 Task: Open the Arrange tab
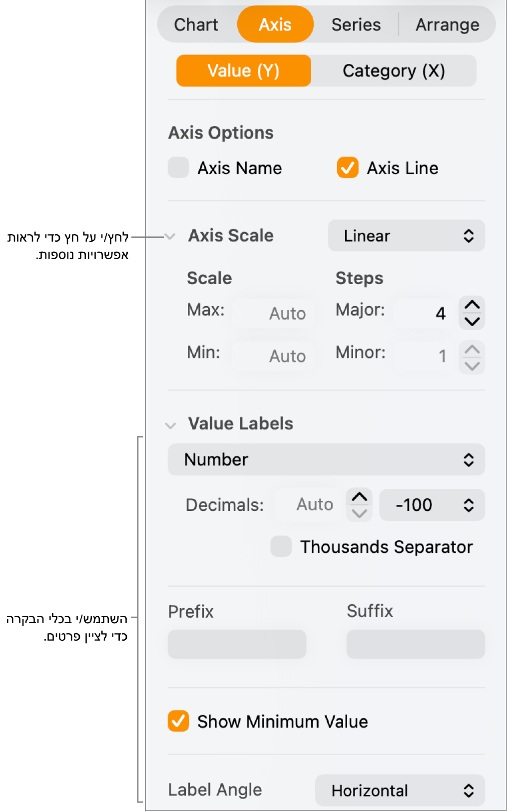tap(447, 24)
